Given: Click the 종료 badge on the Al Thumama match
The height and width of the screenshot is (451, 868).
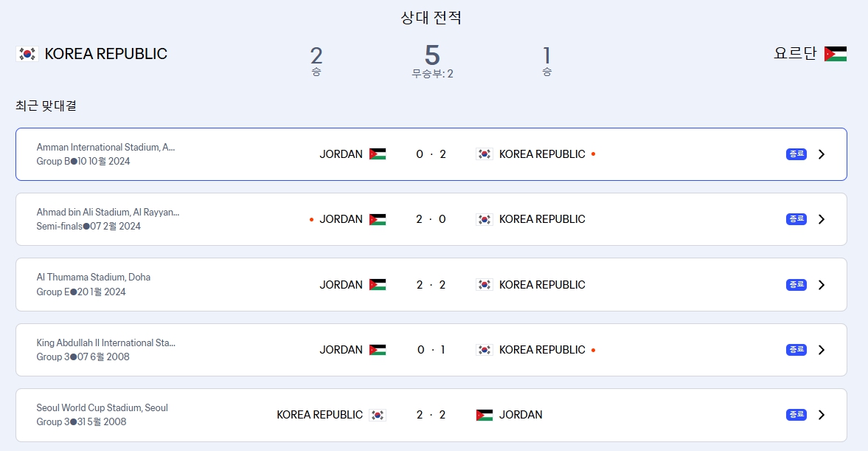Looking at the screenshot, I should (796, 284).
